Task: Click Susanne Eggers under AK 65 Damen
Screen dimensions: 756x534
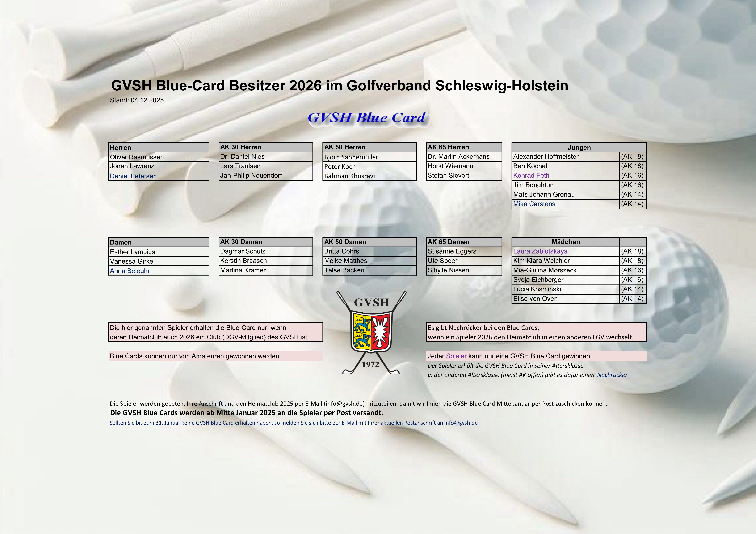Action: coord(452,251)
